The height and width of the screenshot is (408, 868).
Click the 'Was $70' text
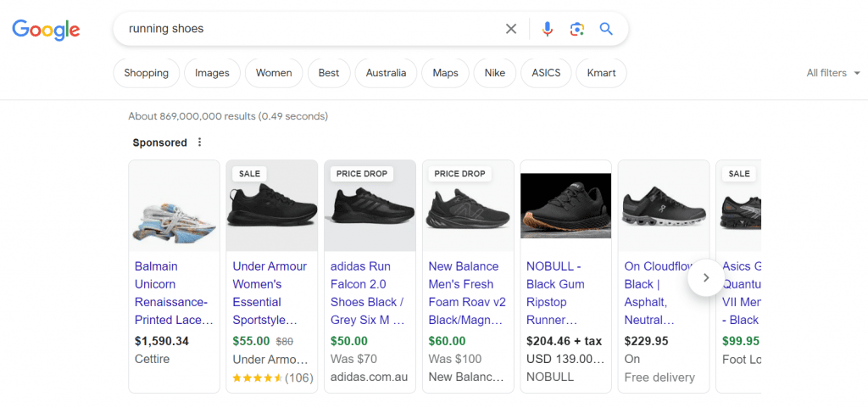(353, 359)
